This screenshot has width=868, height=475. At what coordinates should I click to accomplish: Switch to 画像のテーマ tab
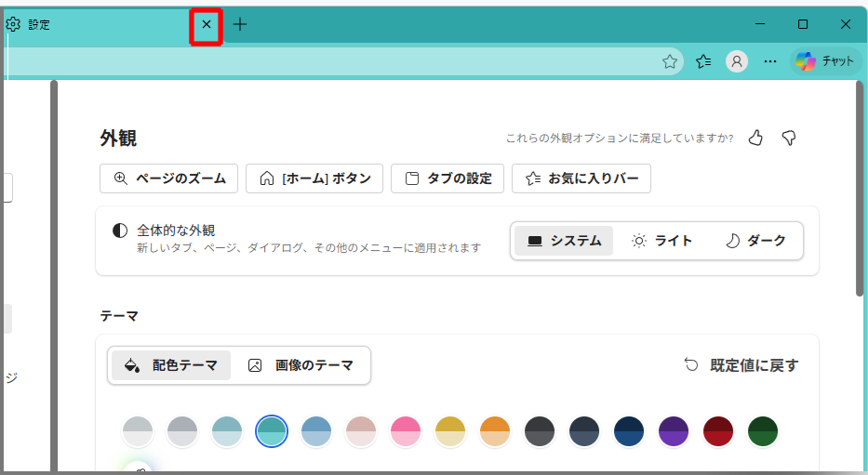[x=300, y=365]
